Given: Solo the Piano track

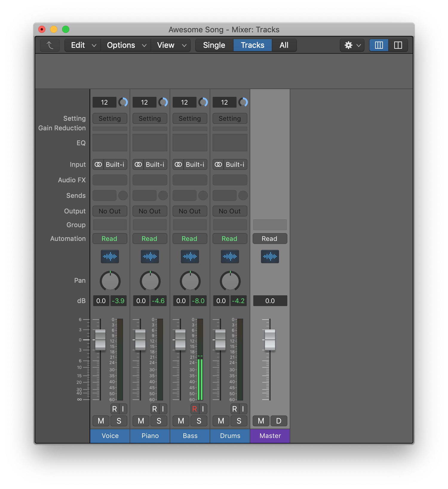Looking at the screenshot, I should click(159, 421).
